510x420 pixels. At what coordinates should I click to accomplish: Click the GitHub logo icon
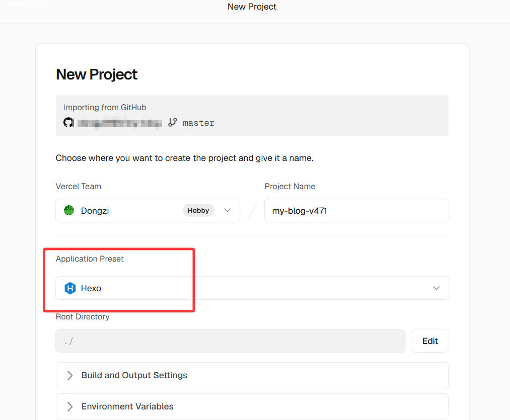(x=68, y=123)
